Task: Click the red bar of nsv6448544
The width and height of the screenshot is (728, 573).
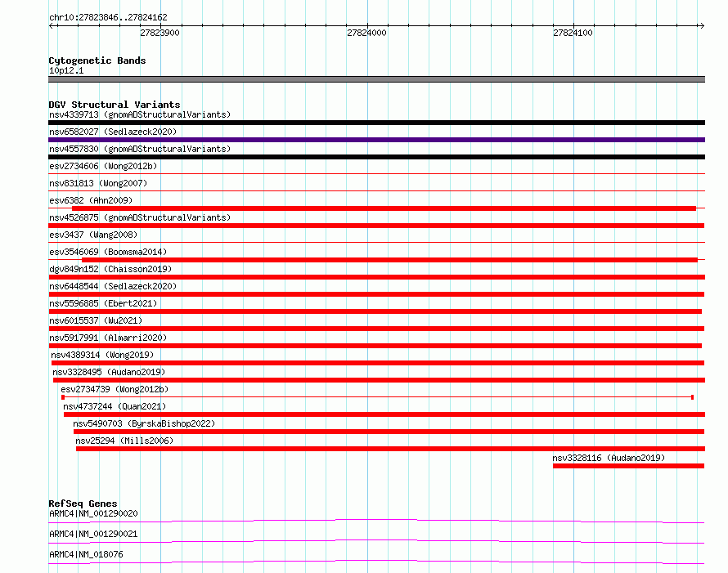Action: point(376,294)
